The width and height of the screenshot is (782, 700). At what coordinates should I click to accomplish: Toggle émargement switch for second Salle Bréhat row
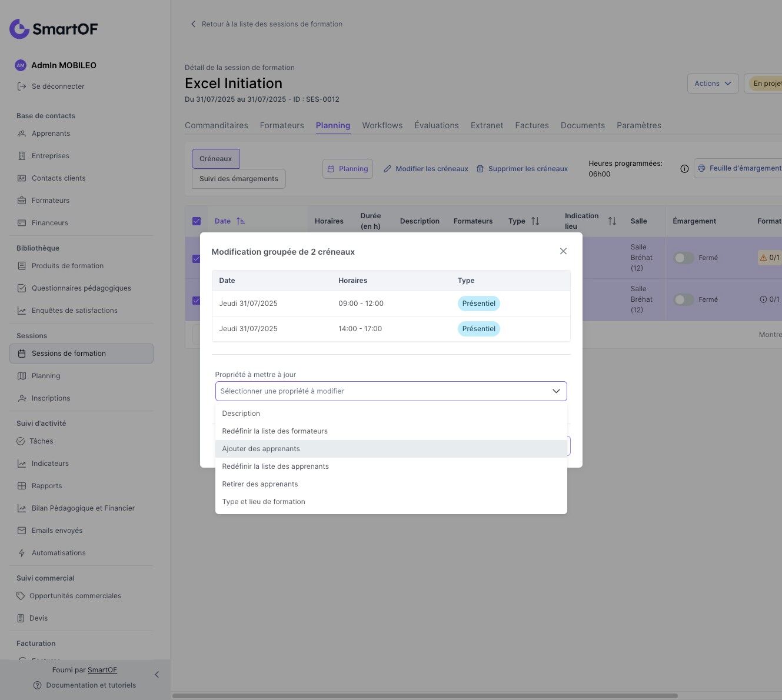pos(684,299)
